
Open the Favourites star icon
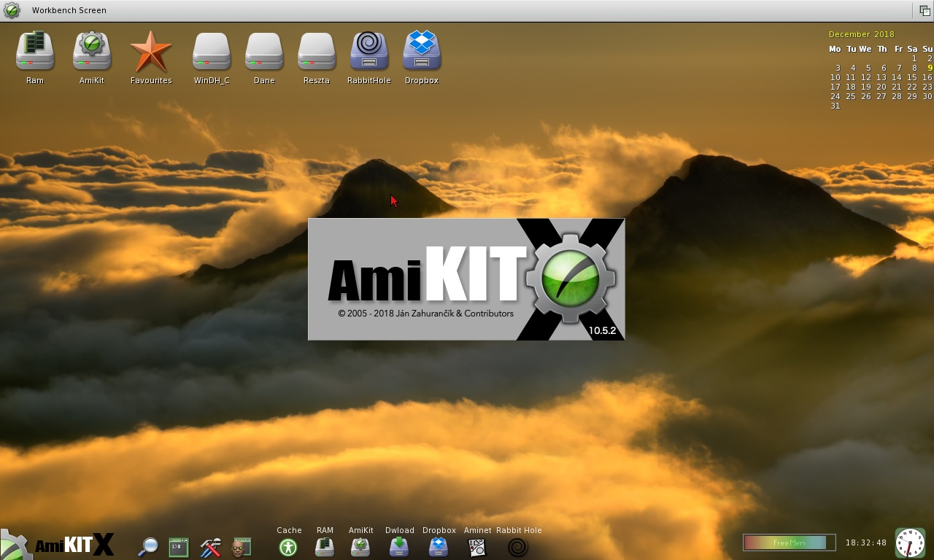pos(151,52)
